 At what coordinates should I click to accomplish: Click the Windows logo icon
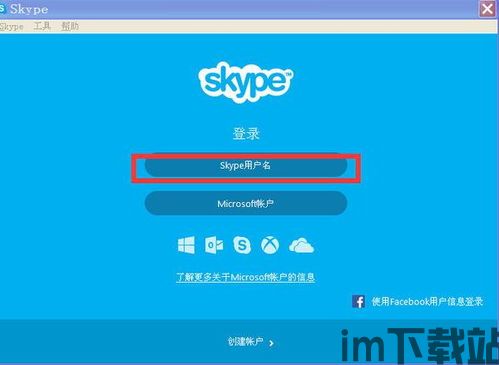point(186,245)
